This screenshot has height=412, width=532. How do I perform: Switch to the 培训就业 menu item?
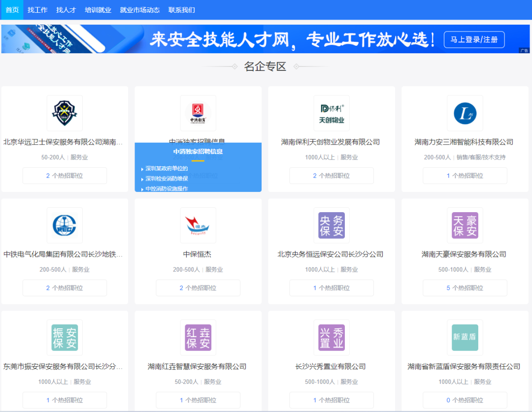(x=98, y=10)
